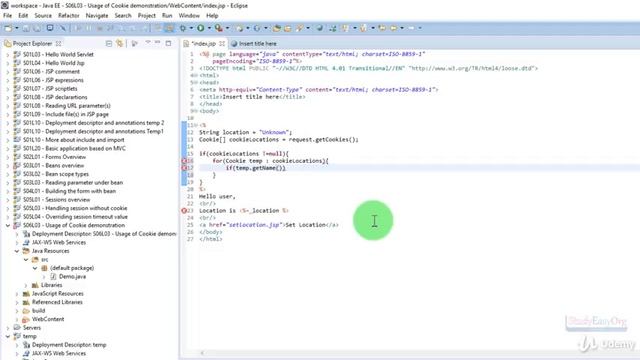Viewport: 640px width, 360px height.
Task: Open the Run menu
Action: pos(167,16)
